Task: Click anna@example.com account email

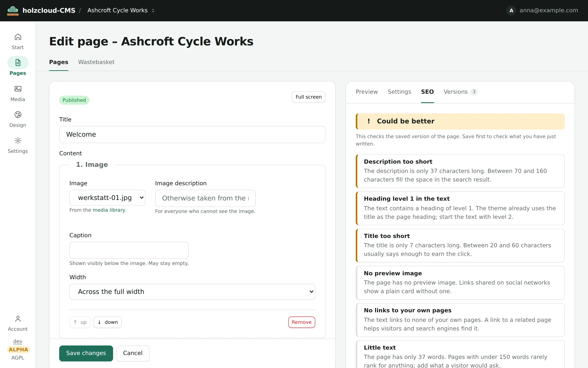Action: tap(549, 10)
